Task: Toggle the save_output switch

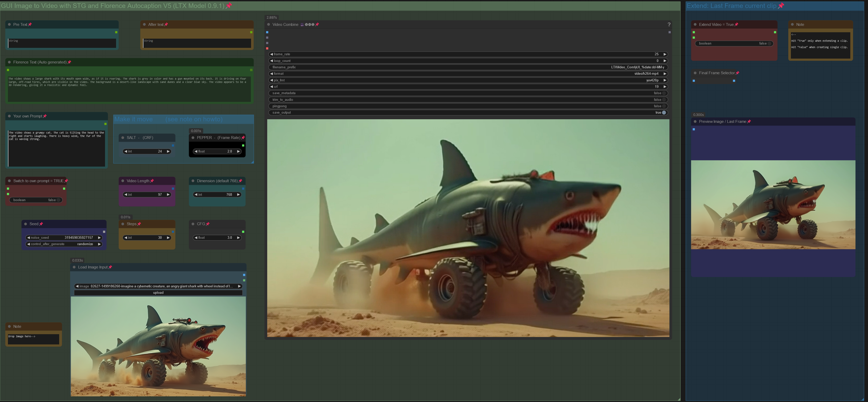Action: [x=664, y=113]
